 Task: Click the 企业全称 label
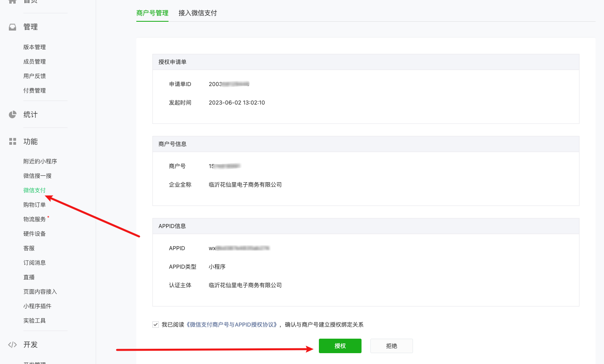pos(180,185)
